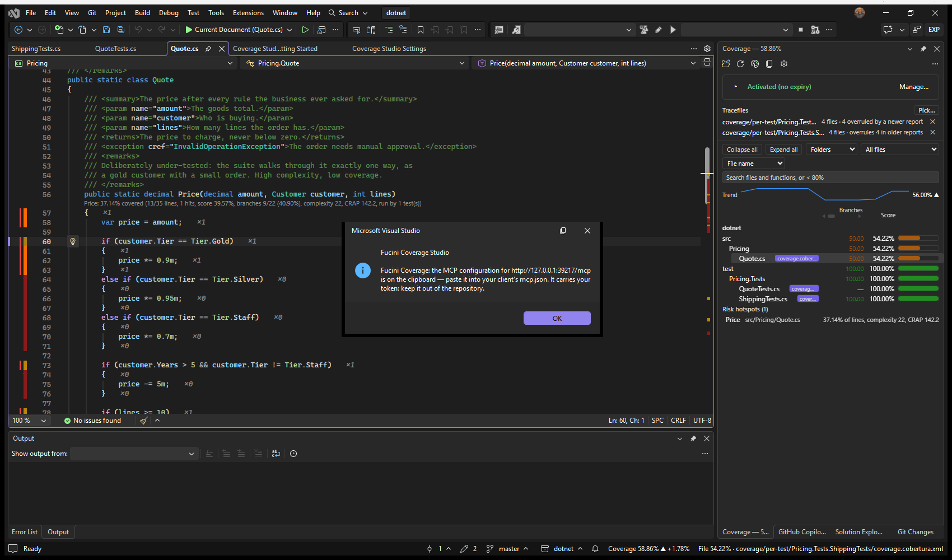Open the Extensions menu
The width and height of the screenshot is (952, 560).
pyautogui.click(x=248, y=13)
